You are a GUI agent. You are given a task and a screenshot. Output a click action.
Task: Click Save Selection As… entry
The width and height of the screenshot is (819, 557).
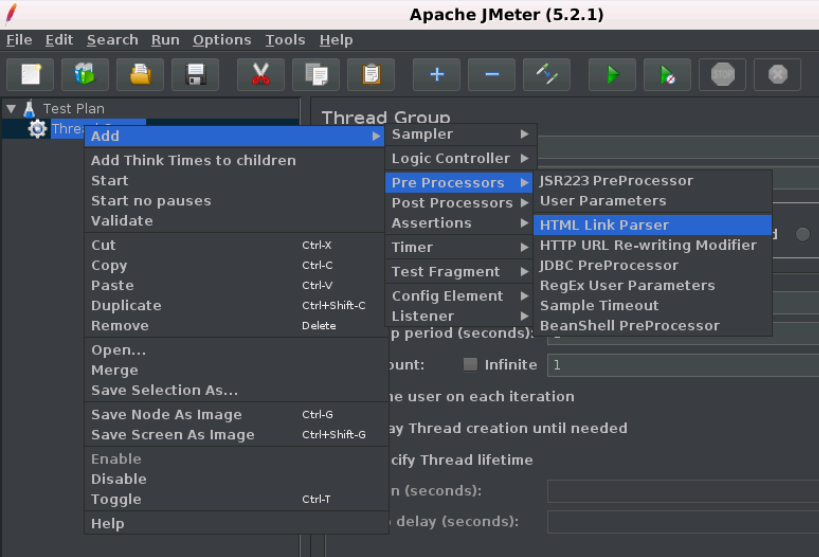click(236, 390)
